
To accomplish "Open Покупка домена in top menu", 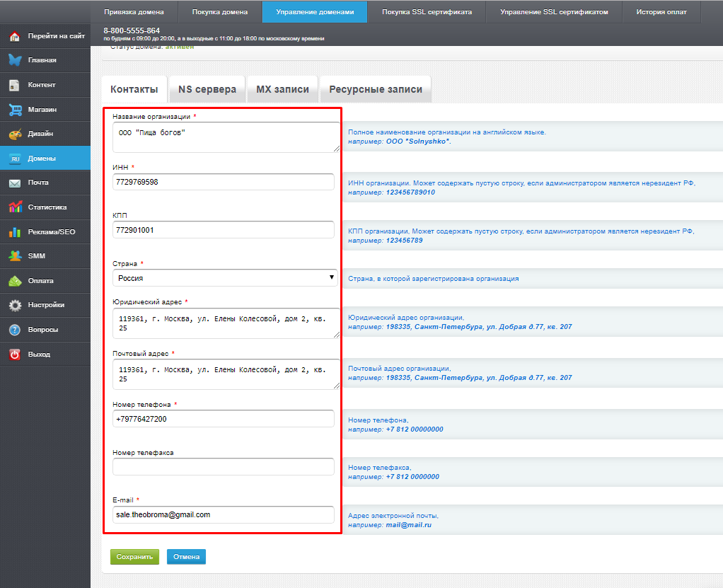I will point(220,12).
